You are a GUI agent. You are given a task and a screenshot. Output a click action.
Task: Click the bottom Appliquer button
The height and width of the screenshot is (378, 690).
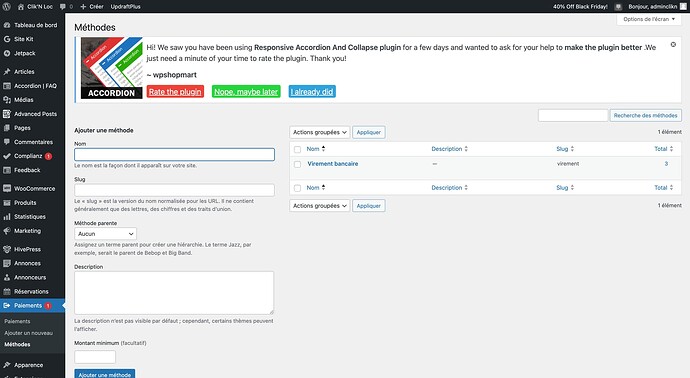369,206
